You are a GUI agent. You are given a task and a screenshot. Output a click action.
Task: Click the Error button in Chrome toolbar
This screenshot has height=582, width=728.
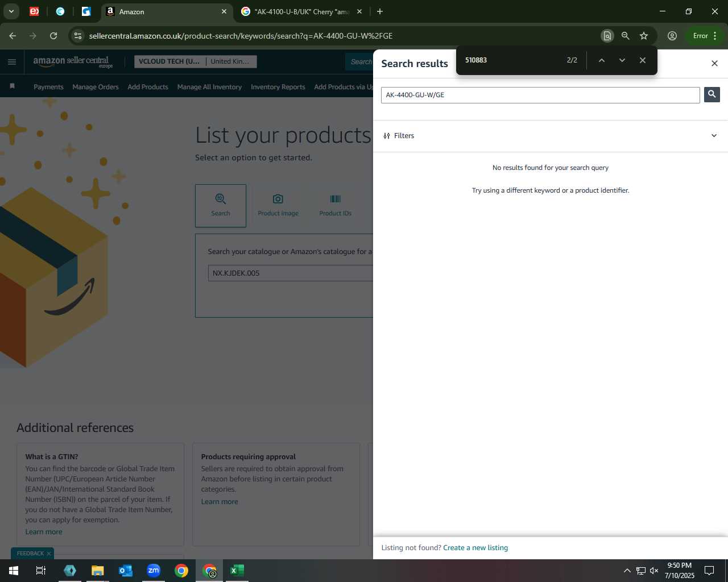click(705, 36)
